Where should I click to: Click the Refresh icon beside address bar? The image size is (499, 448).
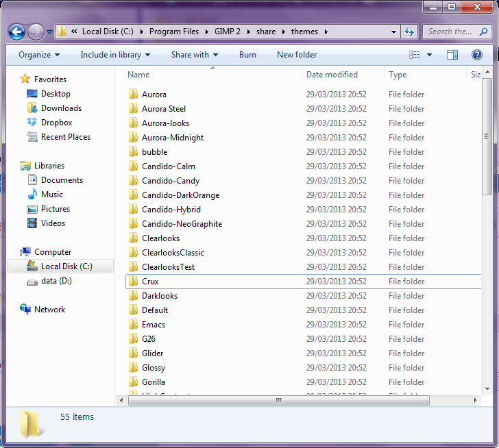(x=410, y=32)
